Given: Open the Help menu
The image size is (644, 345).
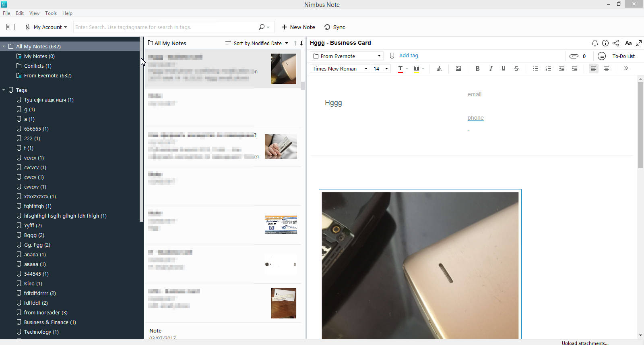Looking at the screenshot, I should coord(67,13).
